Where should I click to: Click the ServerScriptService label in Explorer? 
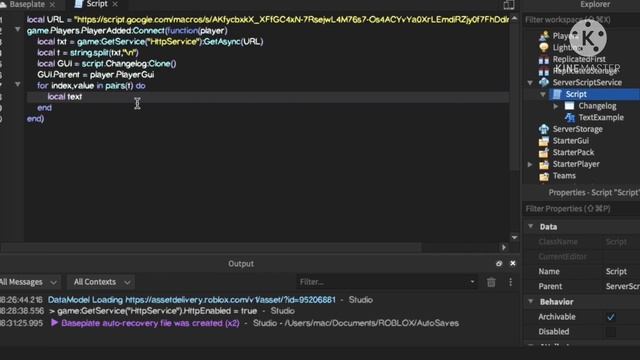587,82
